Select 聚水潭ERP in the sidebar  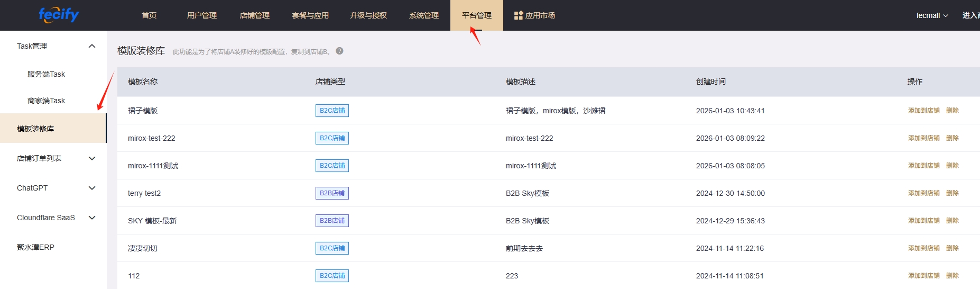(35, 247)
